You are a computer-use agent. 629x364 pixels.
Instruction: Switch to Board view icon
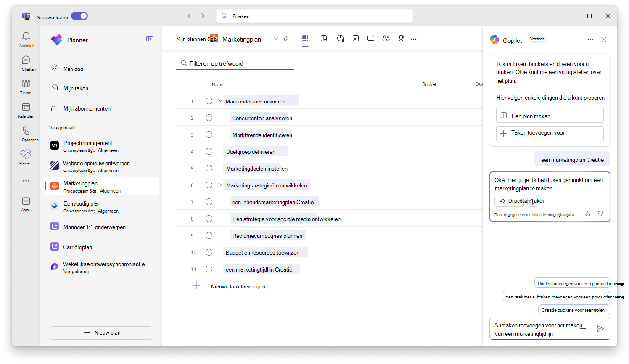[x=324, y=38]
